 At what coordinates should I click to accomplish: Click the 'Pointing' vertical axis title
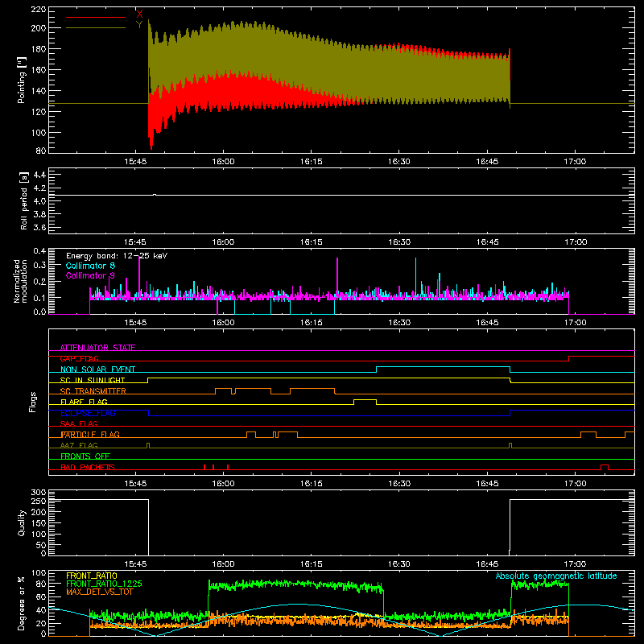point(22,80)
